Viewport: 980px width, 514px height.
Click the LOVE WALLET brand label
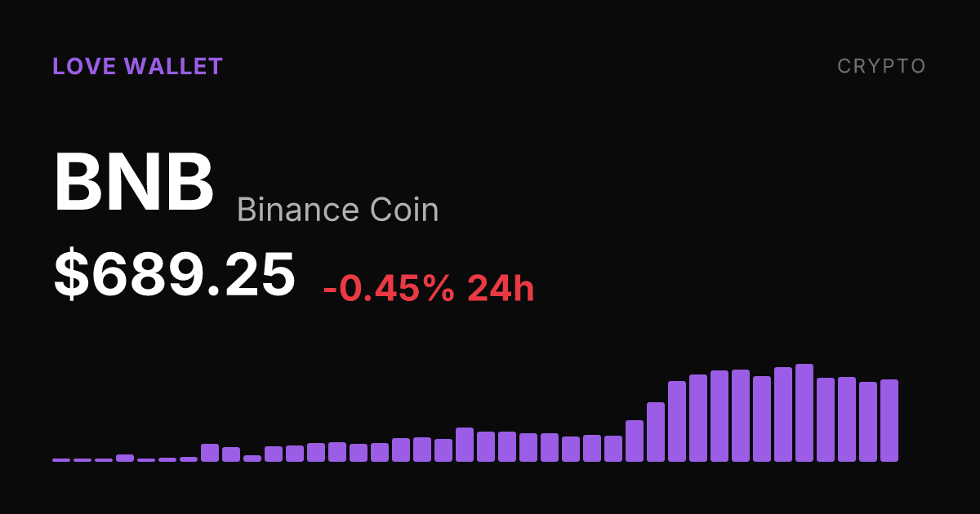pyautogui.click(x=137, y=67)
